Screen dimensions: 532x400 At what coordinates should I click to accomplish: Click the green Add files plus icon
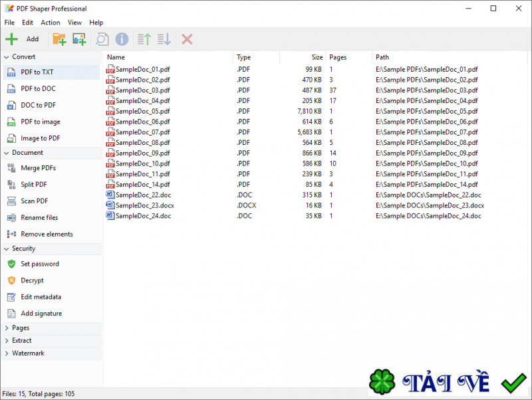(11, 39)
